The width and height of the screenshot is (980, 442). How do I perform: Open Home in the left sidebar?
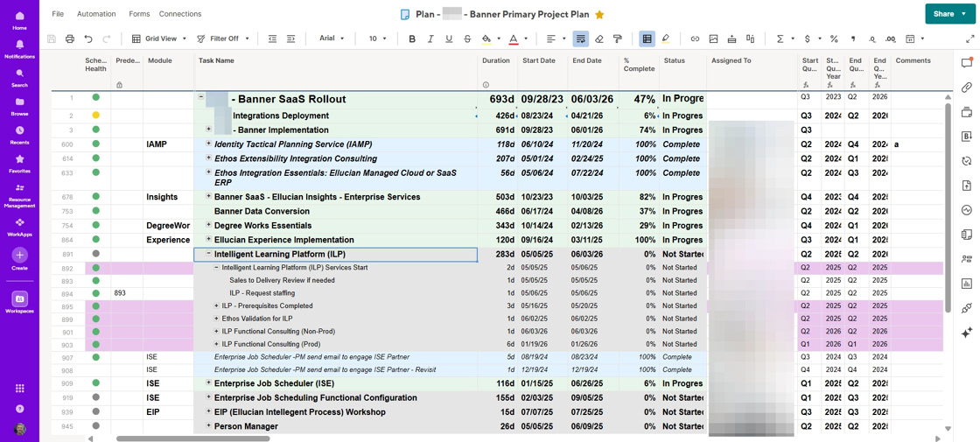pos(19,20)
